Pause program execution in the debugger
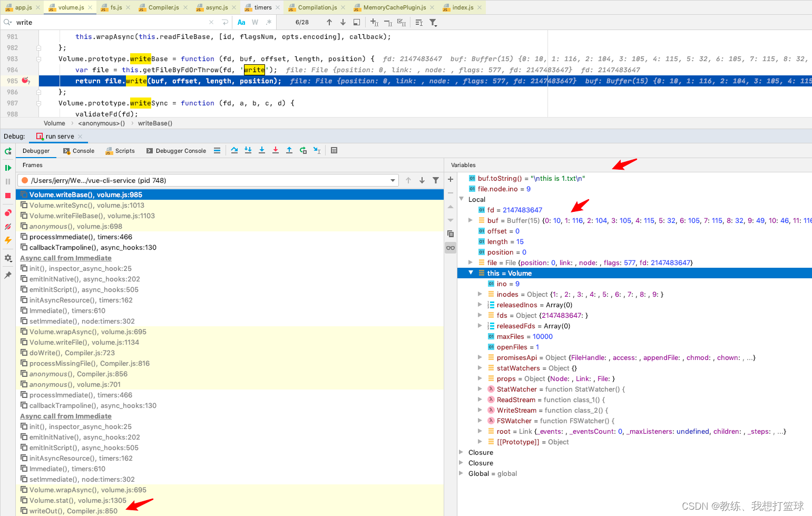The image size is (812, 516). pyautogui.click(x=8, y=181)
